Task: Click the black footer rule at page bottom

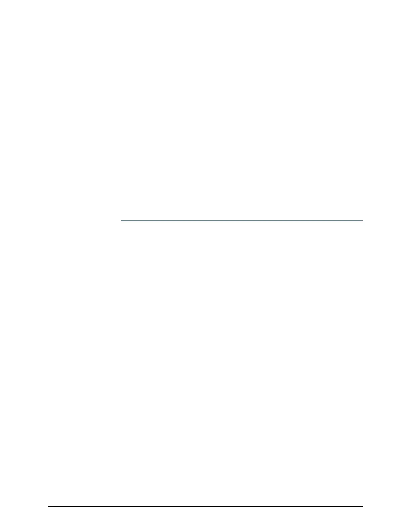Action: [x=205, y=507]
